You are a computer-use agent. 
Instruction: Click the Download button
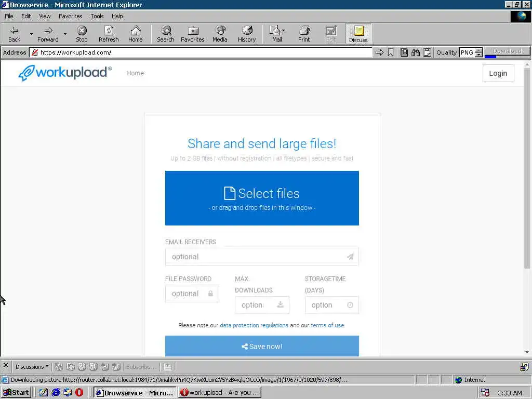507,50
